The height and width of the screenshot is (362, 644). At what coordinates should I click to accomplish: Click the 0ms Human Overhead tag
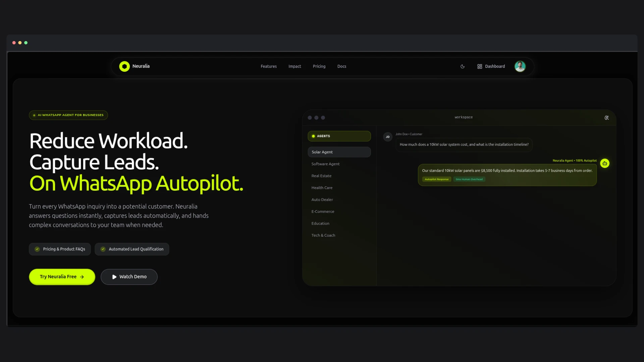pyautogui.click(x=469, y=179)
